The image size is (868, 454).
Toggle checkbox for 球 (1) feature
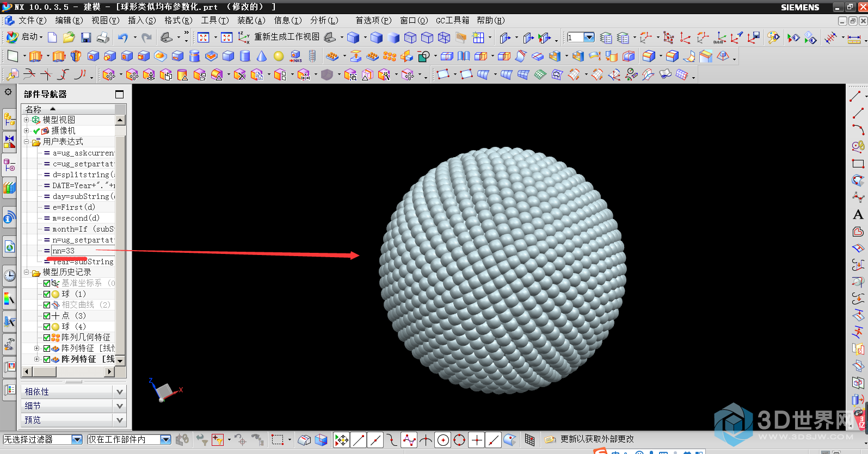click(x=47, y=294)
